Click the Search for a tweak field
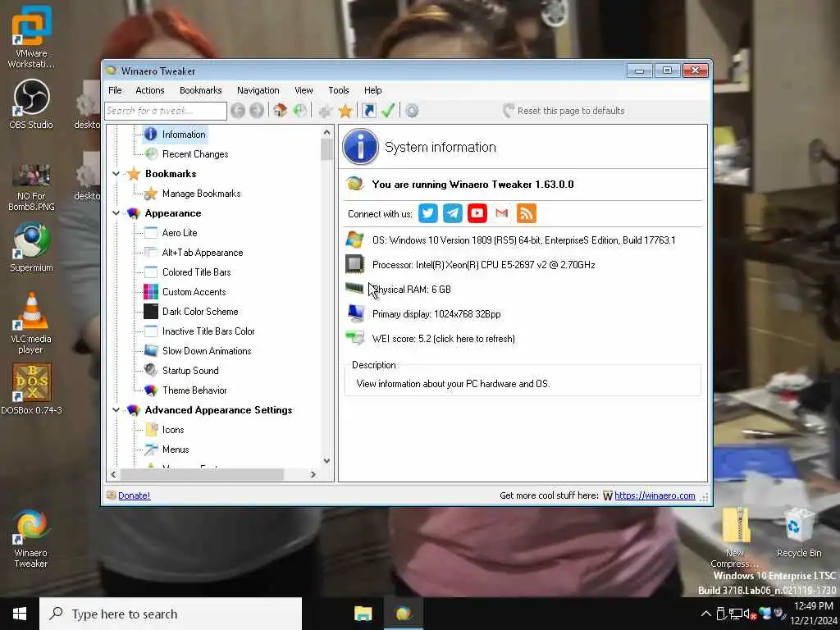The width and height of the screenshot is (840, 630). [165, 111]
